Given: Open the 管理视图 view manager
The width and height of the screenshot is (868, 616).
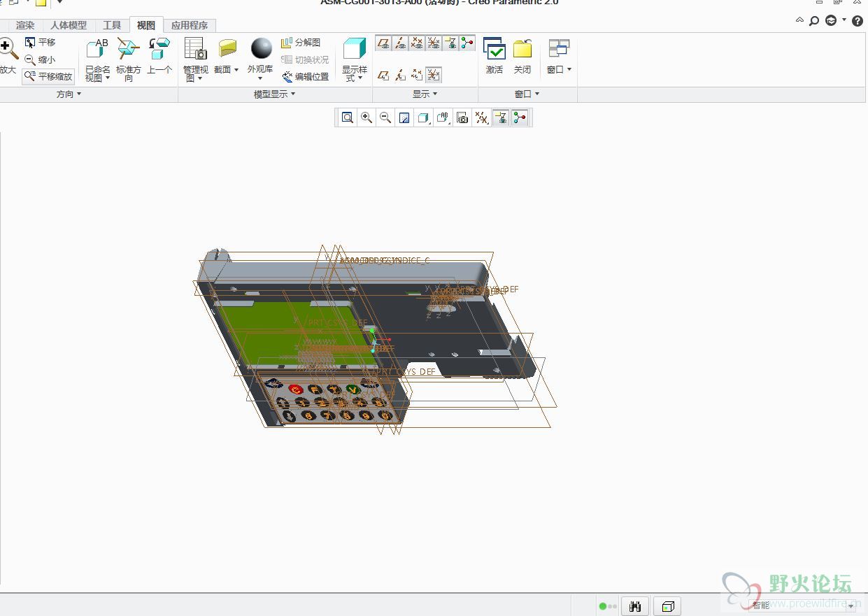Looking at the screenshot, I should (x=196, y=60).
